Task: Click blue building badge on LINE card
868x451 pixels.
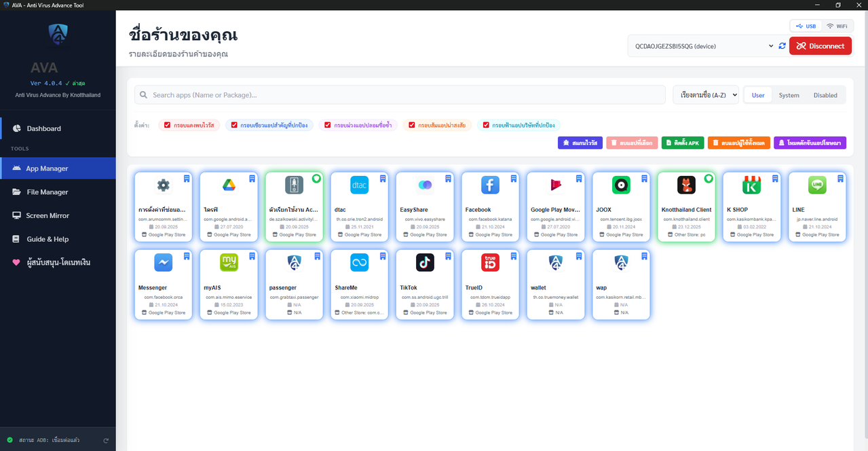Action: [x=840, y=178]
